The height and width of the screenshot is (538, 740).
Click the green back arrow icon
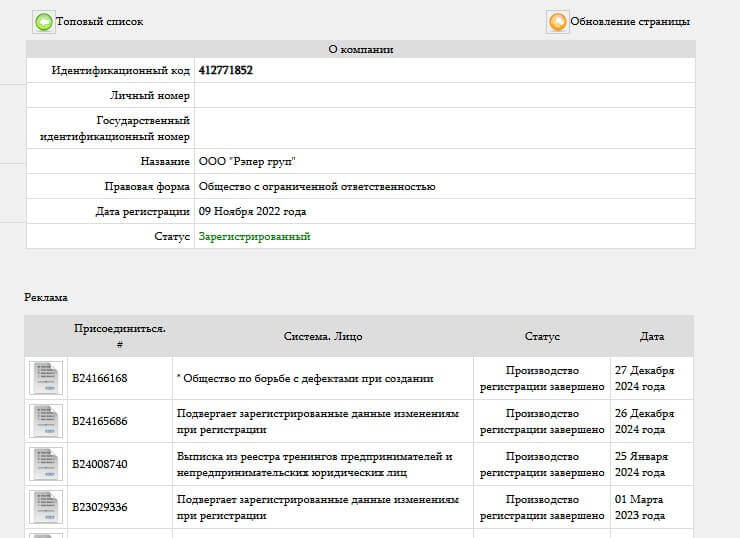tap(44, 22)
